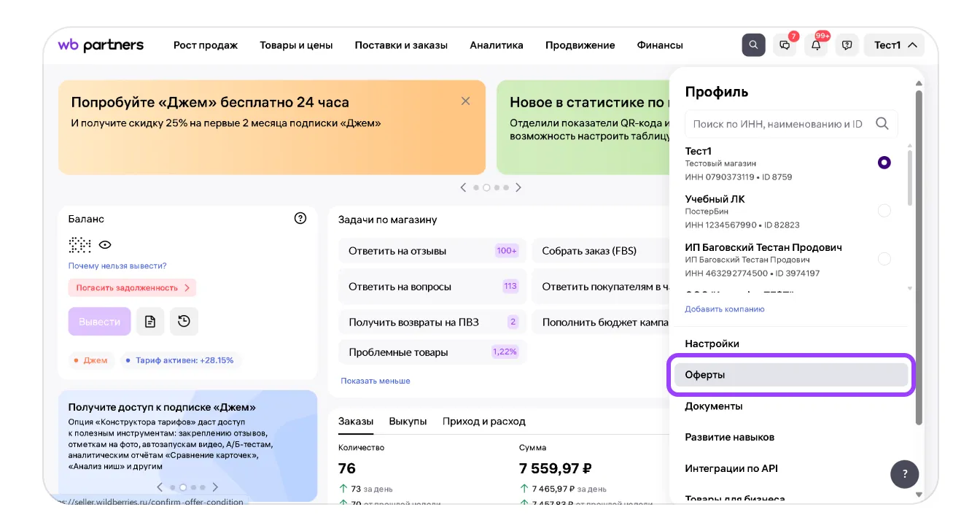The width and height of the screenshot is (980, 531).
Task: Click balance help question mark icon
Action: coord(300,218)
